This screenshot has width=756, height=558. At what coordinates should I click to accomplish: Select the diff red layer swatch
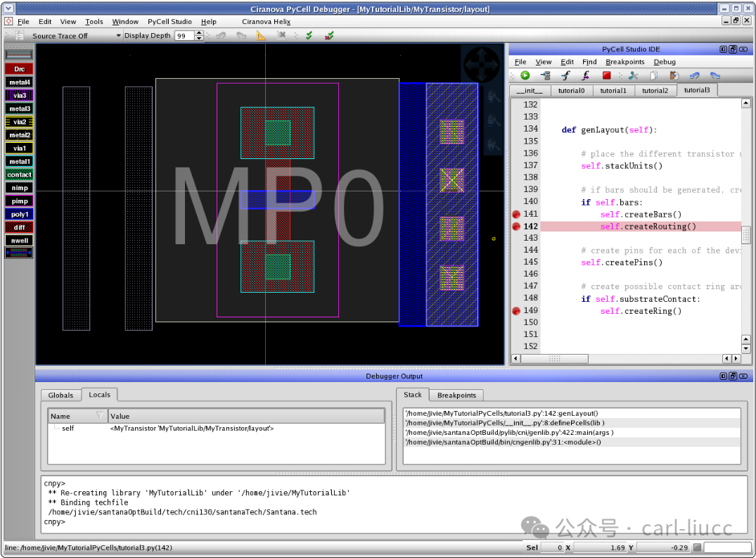click(19, 227)
